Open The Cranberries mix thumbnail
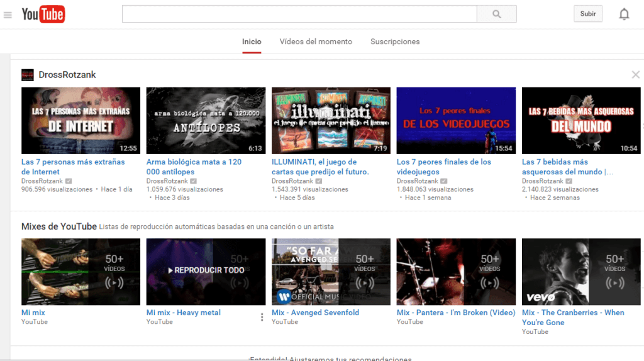 [580, 272]
